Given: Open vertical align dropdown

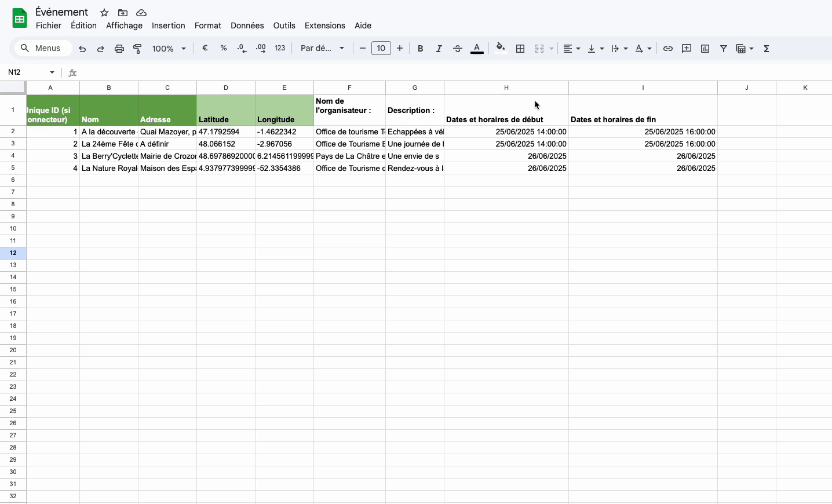Looking at the screenshot, I should click(x=596, y=49).
